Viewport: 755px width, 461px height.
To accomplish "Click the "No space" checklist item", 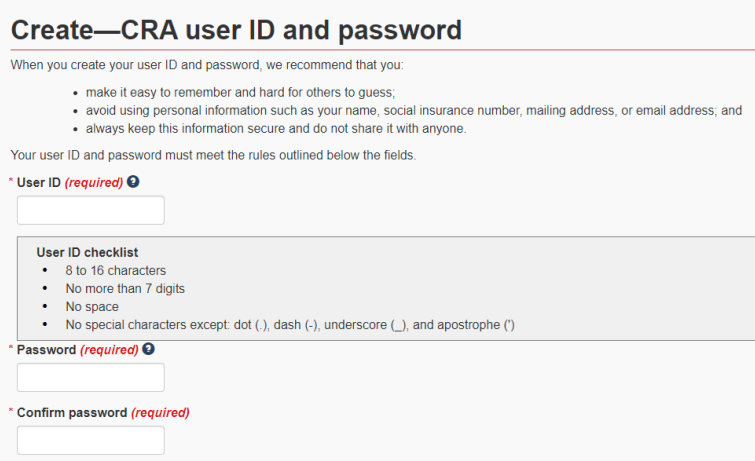I will (92, 306).
